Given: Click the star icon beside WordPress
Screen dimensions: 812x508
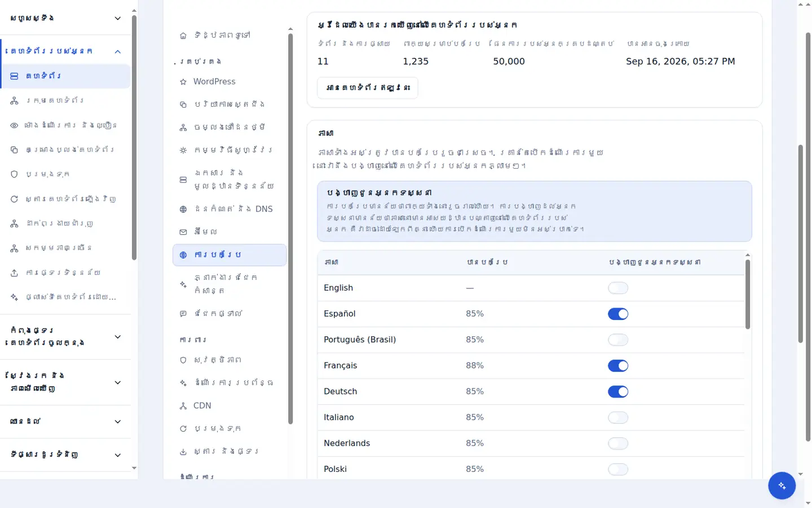Looking at the screenshot, I should (x=183, y=82).
